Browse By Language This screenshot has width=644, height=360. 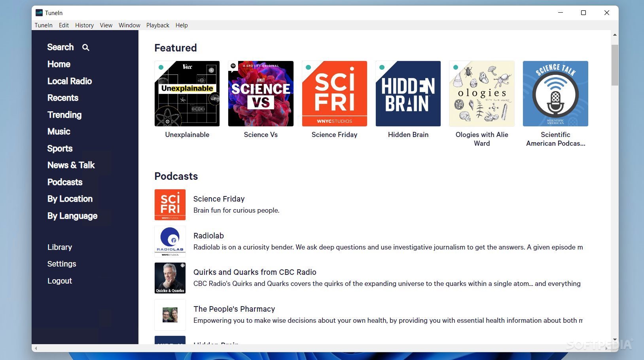(72, 216)
